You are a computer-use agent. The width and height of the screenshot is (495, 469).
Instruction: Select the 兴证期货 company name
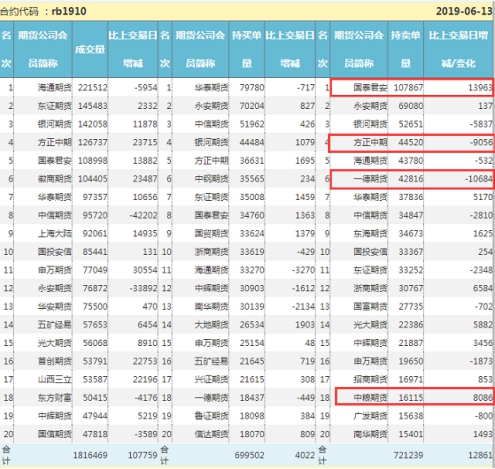coord(212,379)
